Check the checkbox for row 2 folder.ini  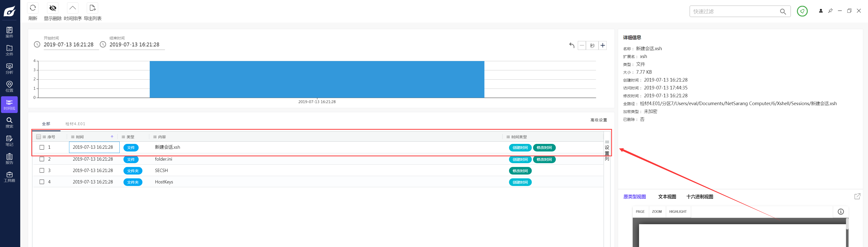(x=42, y=159)
